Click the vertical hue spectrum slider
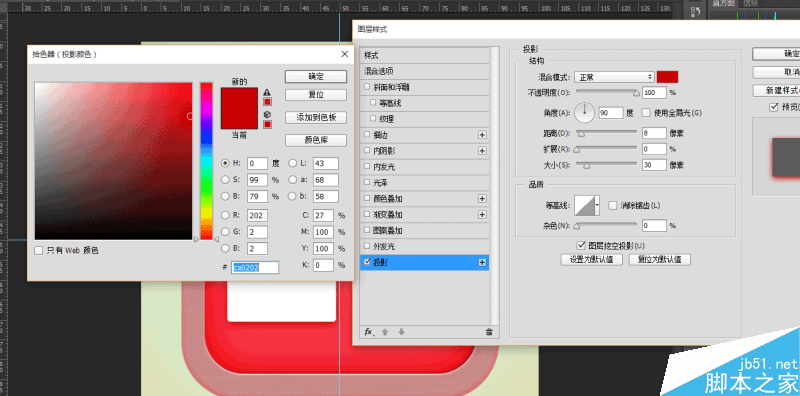Viewport: 800px width, 396px height. (206, 161)
